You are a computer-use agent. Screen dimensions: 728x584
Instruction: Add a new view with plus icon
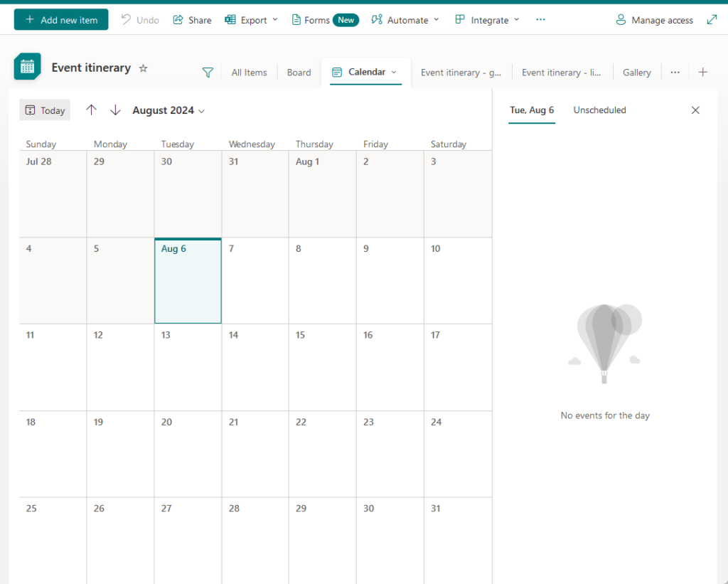coord(703,72)
